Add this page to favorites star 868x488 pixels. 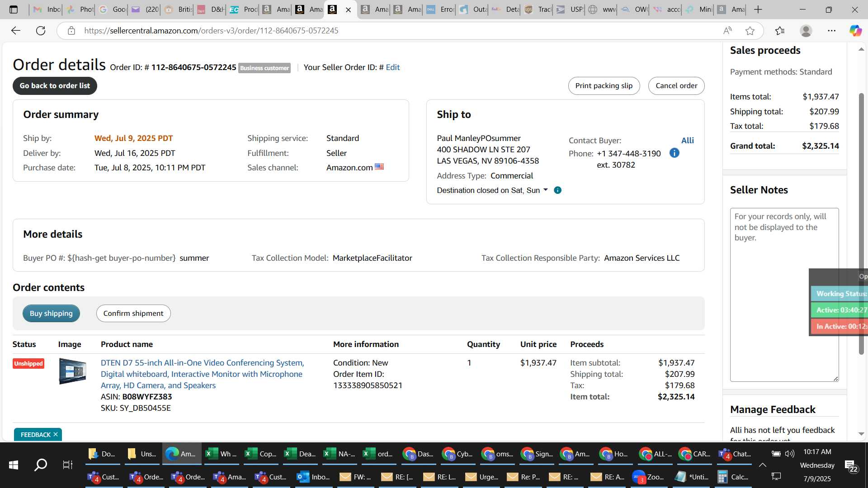point(750,31)
